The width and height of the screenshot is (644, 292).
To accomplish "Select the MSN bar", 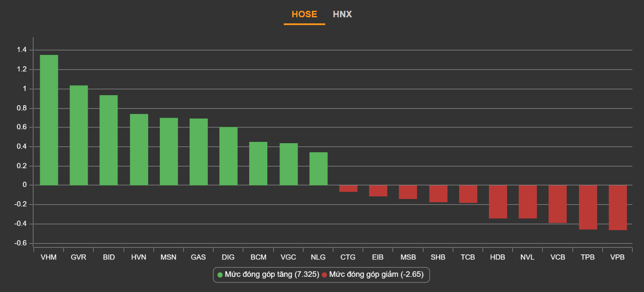I will pyautogui.click(x=169, y=151).
